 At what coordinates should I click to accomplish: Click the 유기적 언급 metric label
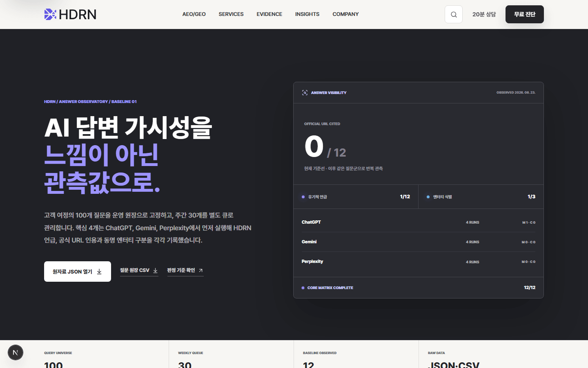tap(317, 197)
